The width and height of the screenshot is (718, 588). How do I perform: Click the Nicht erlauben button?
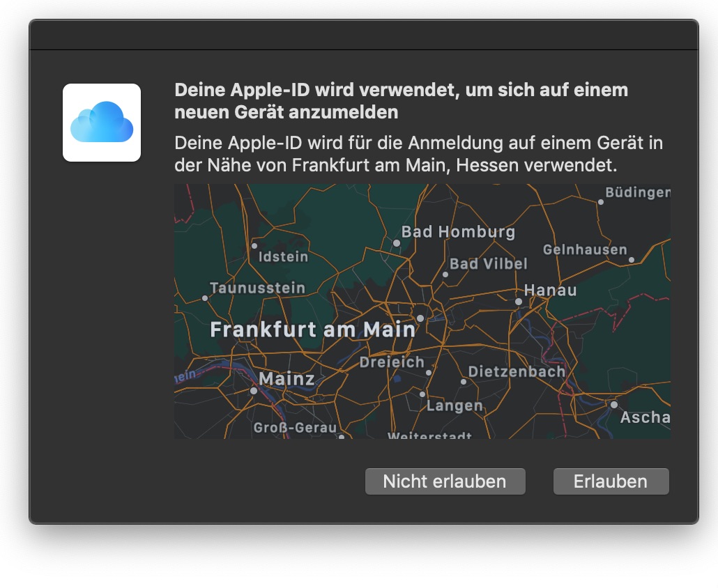pos(445,481)
